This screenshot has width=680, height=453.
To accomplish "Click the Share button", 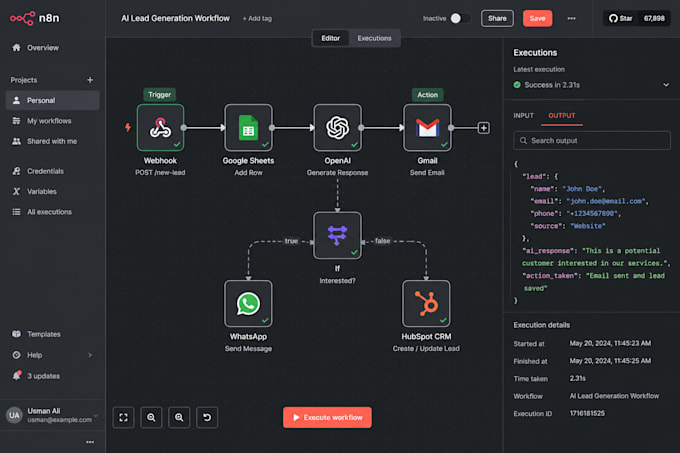I will pyautogui.click(x=497, y=18).
